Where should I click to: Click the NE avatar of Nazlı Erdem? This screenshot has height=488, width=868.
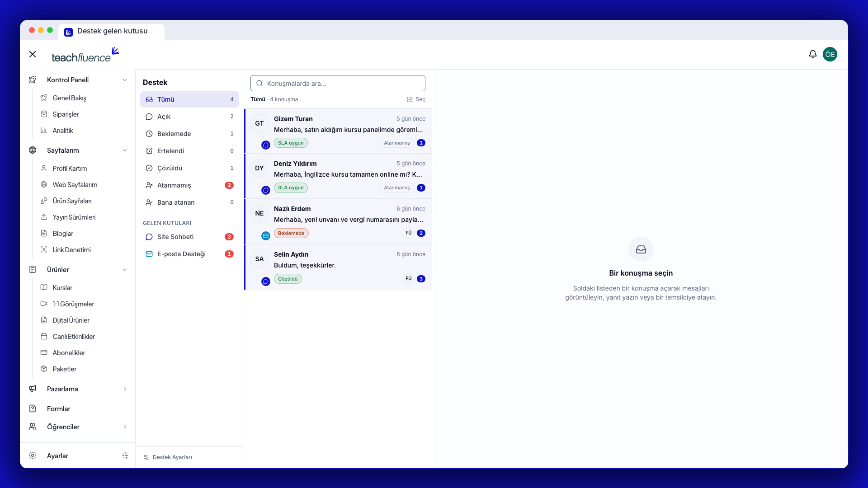(x=259, y=213)
